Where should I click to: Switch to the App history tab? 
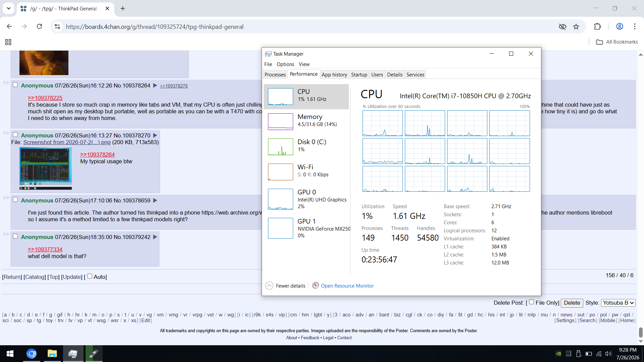pos(334,74)
